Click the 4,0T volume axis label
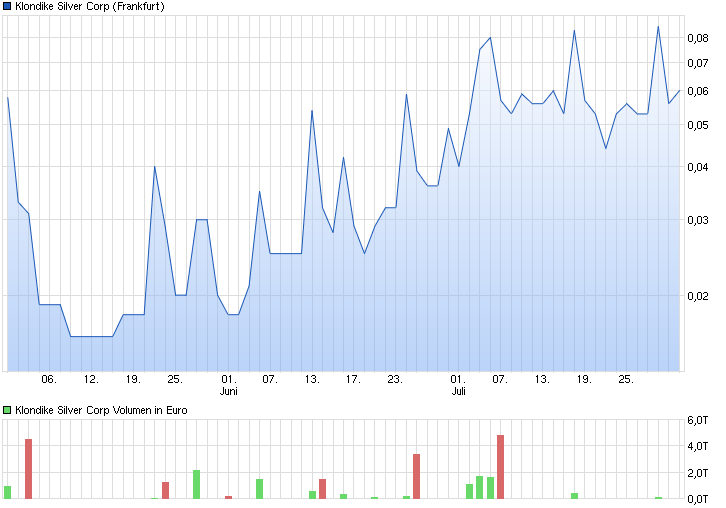This screenshot has width=726, height=508. [698, 446]
